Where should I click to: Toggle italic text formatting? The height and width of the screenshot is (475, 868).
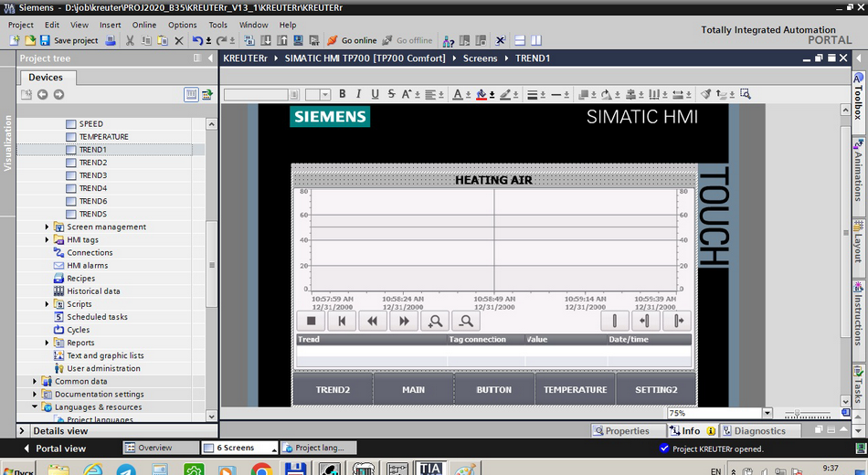[359, 94]
